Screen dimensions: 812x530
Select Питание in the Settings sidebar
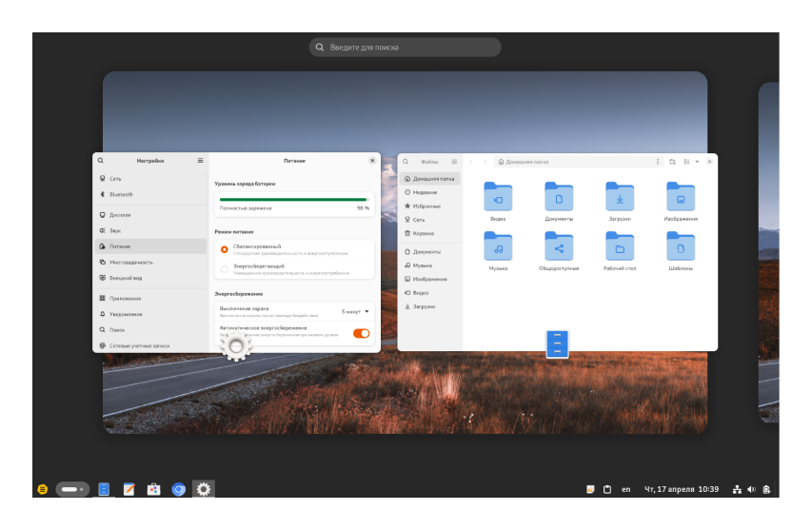coord(150,246)
